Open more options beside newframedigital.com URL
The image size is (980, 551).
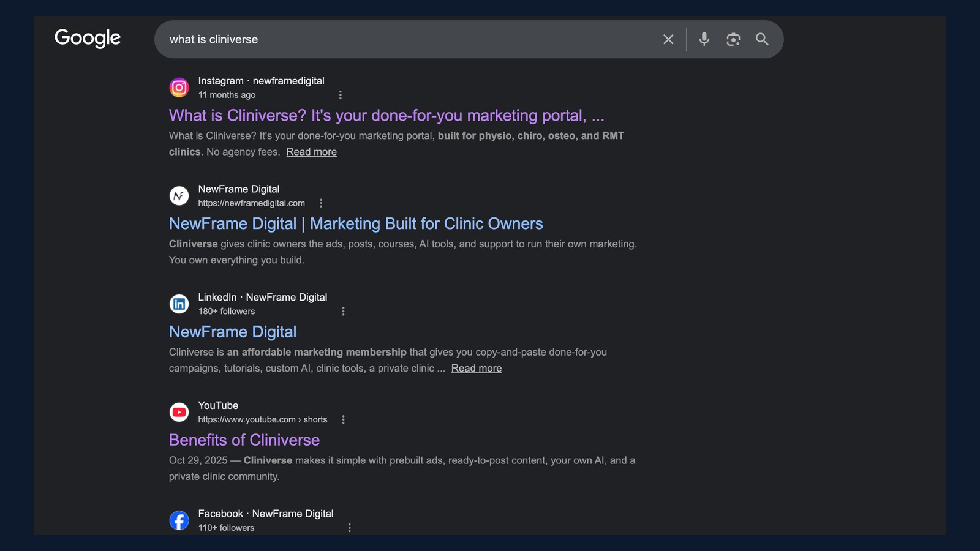321,203
